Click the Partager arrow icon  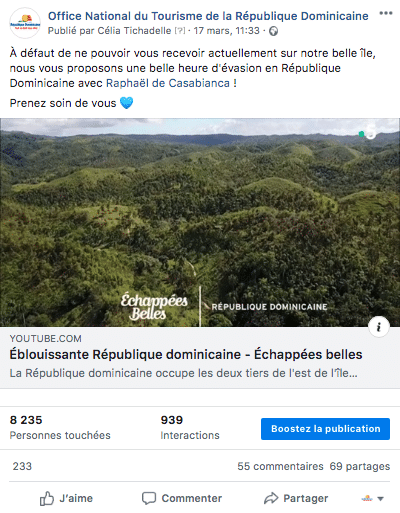click(271, 498)
